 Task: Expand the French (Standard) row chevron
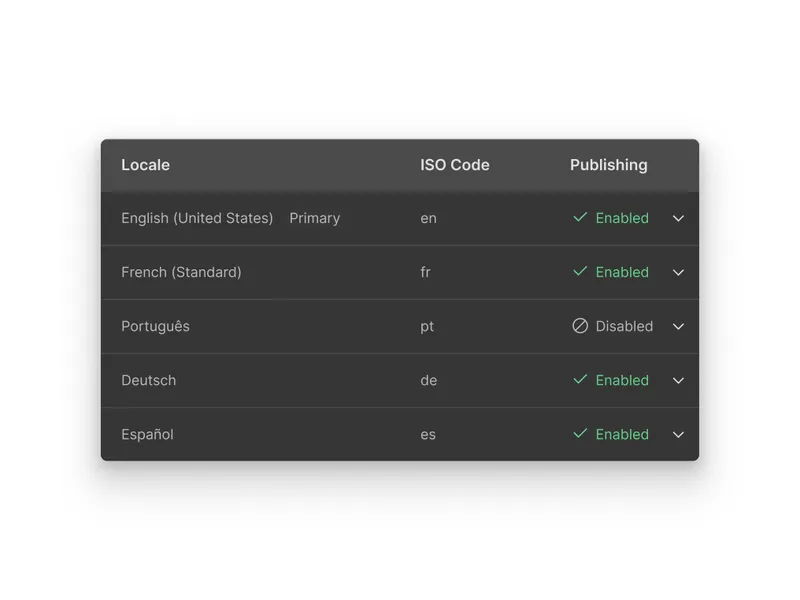tap(678, 272)
